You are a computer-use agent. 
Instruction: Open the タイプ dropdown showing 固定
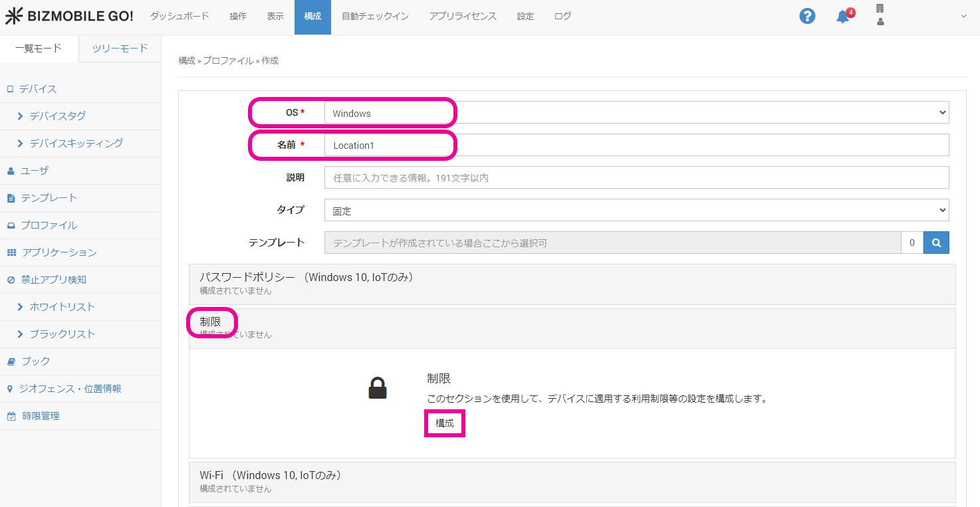pyautogui.click(x=636, y=211)
